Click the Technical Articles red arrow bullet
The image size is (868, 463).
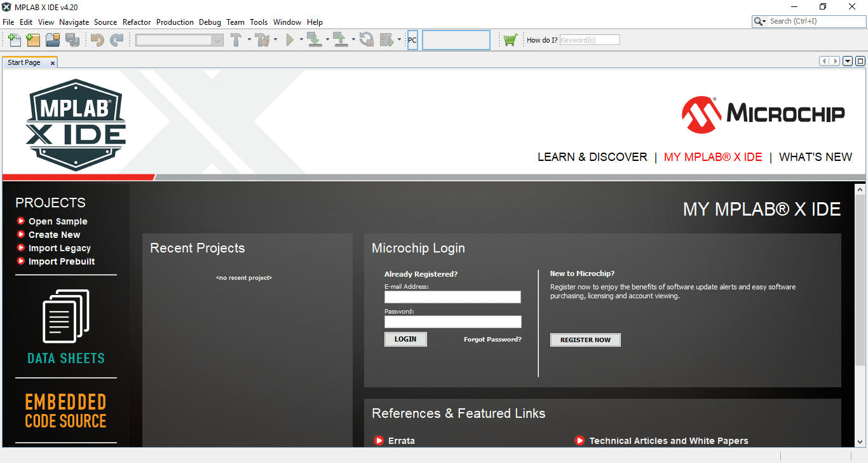click(x=580, y=440)
